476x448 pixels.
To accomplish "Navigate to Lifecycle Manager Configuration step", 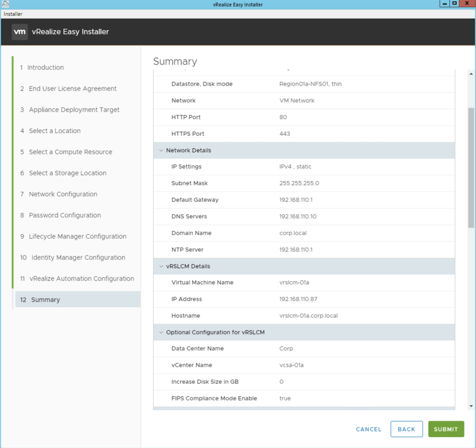I will point(77,236).
